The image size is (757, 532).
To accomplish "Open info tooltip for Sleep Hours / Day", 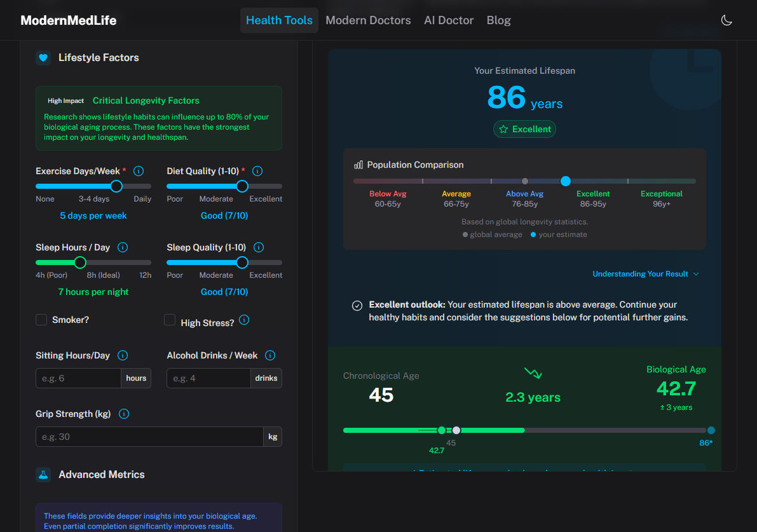I will pos(123,247).
